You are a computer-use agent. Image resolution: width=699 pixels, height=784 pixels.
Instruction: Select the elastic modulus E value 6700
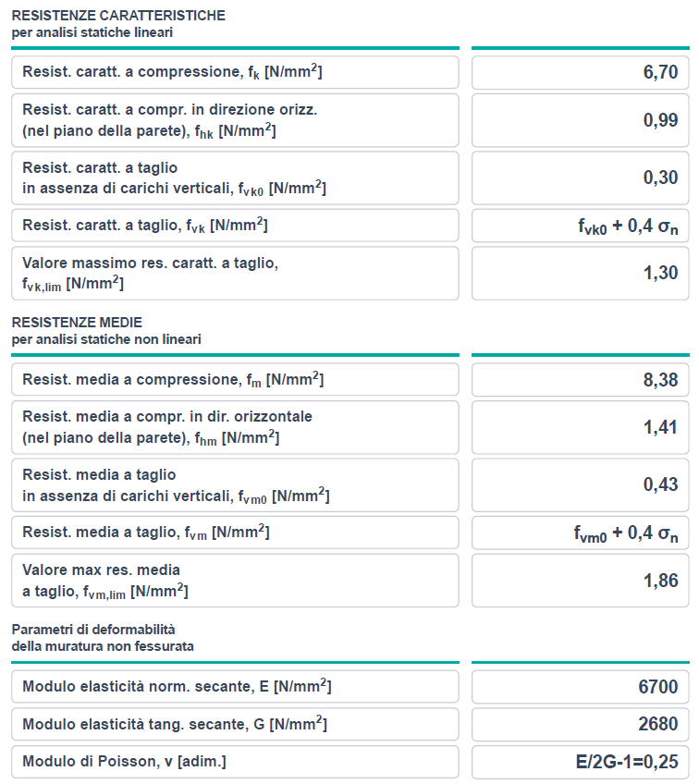580,687
